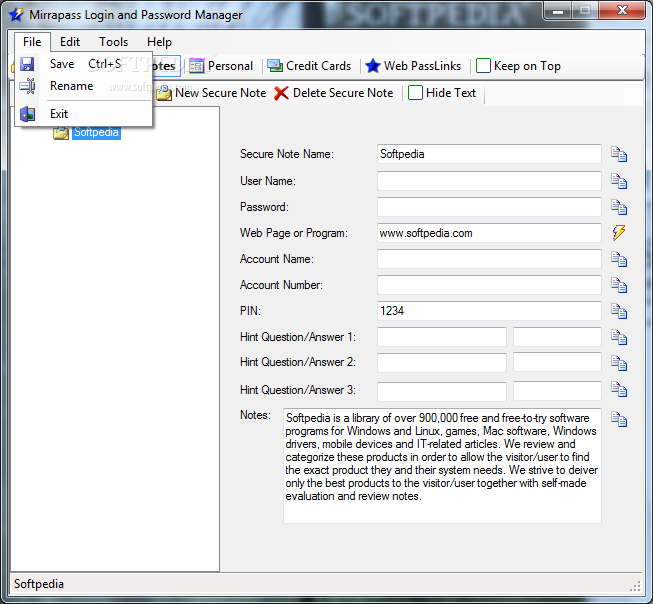Choose Rename from the File menu

(83, 86)
